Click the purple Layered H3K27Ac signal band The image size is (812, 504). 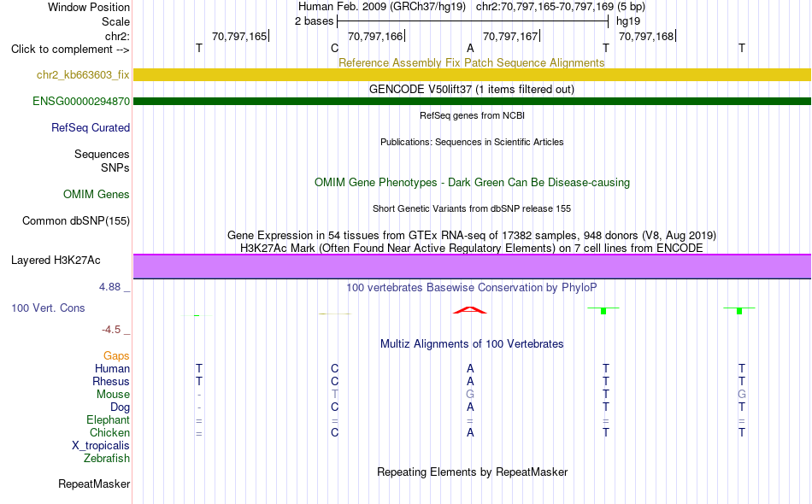[472, 267]
